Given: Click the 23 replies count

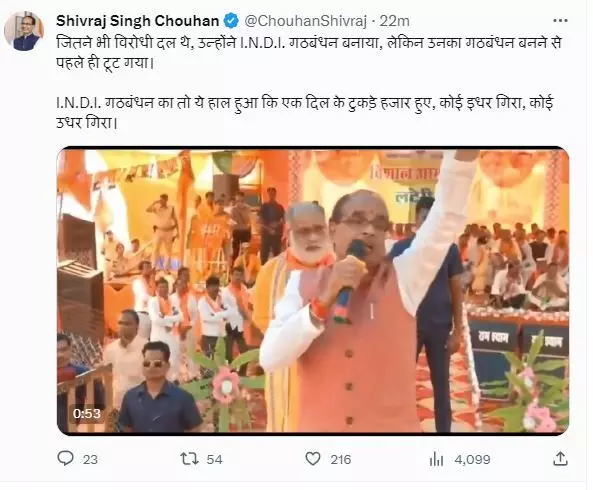Looking at the screenshot, I should click(x=90, y=459).
